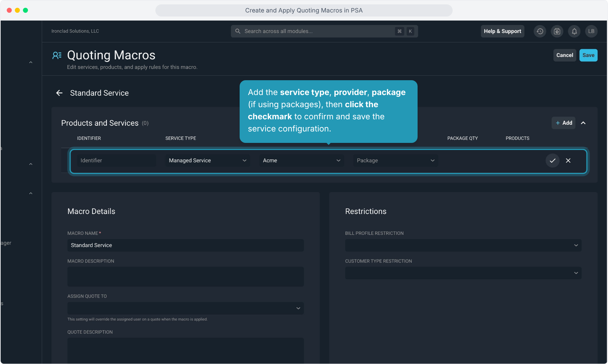Open the Acme provider dropdown

click(x=302, y=161)
